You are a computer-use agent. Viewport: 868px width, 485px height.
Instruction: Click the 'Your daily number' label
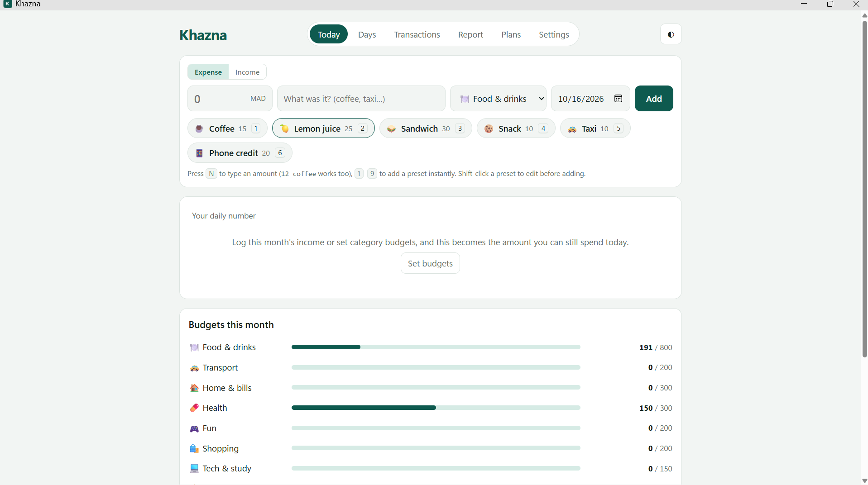(224, 216)
